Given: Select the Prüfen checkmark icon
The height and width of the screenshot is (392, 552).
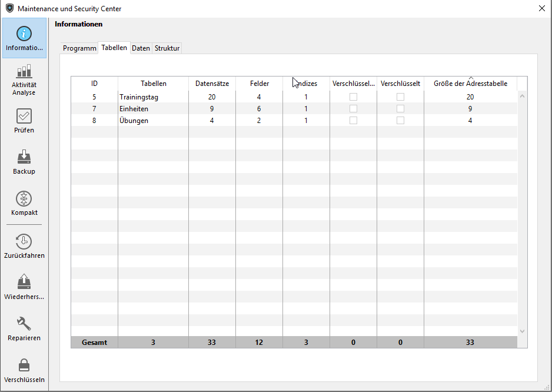Looking at the screenshot, I should (24, 116).
